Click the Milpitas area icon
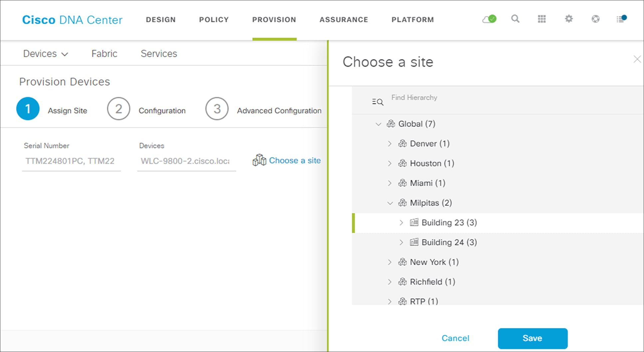The width and height of the screenshot is (644, 352). pos(402,203)
